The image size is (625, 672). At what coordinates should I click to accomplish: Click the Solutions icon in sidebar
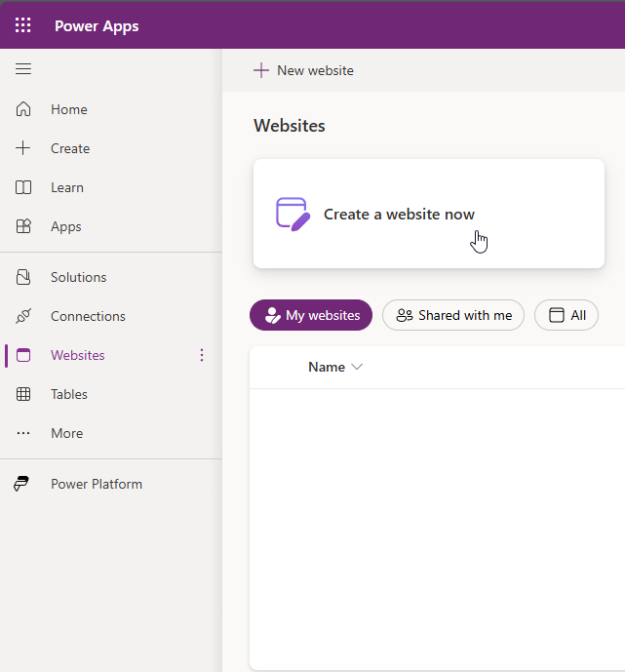point(23,277)
